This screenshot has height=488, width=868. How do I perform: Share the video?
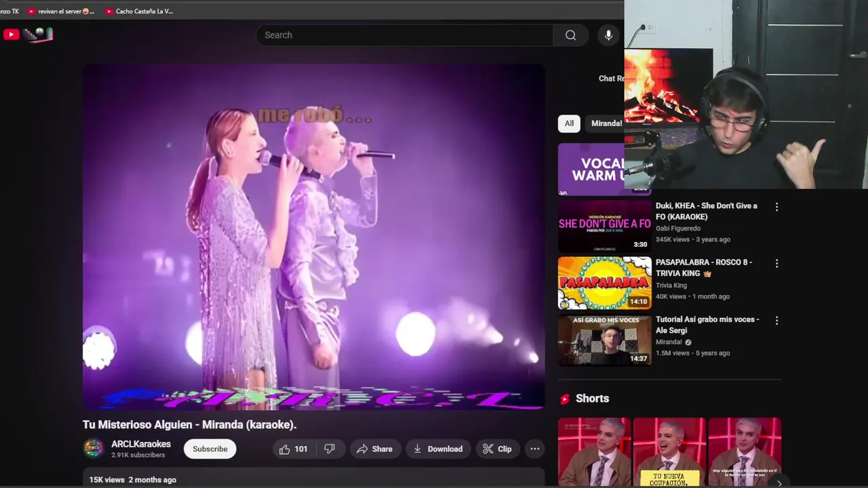pos(374,449)
